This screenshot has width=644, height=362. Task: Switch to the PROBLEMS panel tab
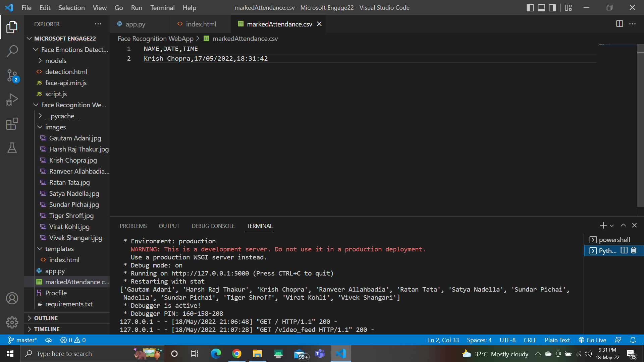click(x=133, y=226)
